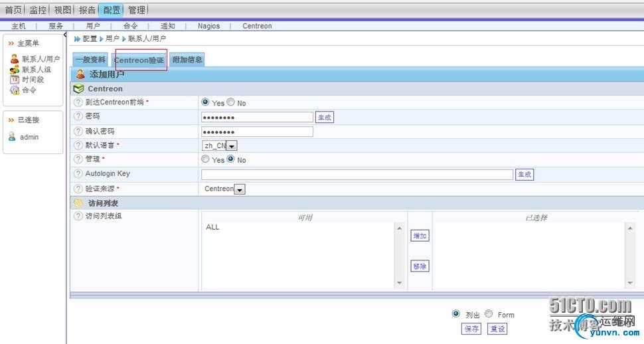Click help icon next to 验证来源
Image resolution: width=644 pixels, height=344 pixels.
tap(78, 189)
